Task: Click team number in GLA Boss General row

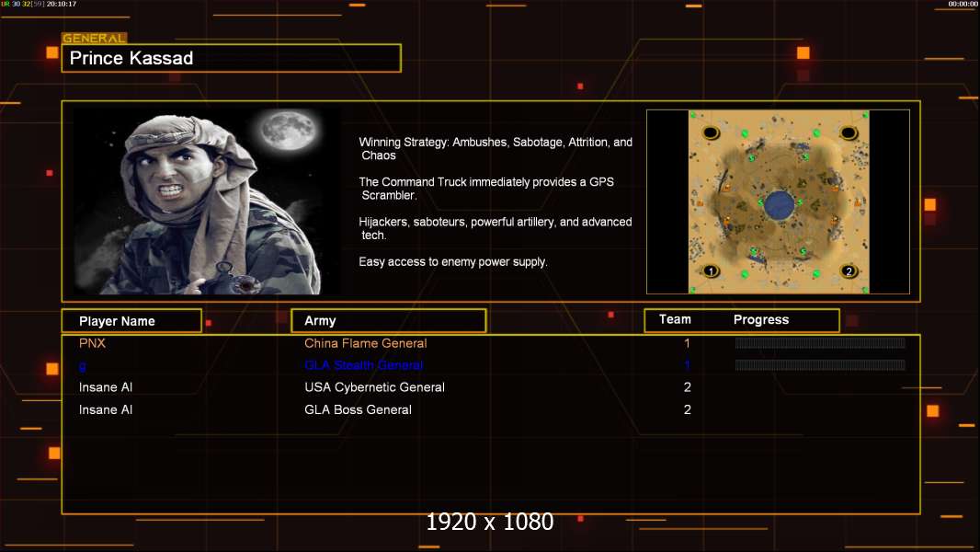Action: (687, 409)
